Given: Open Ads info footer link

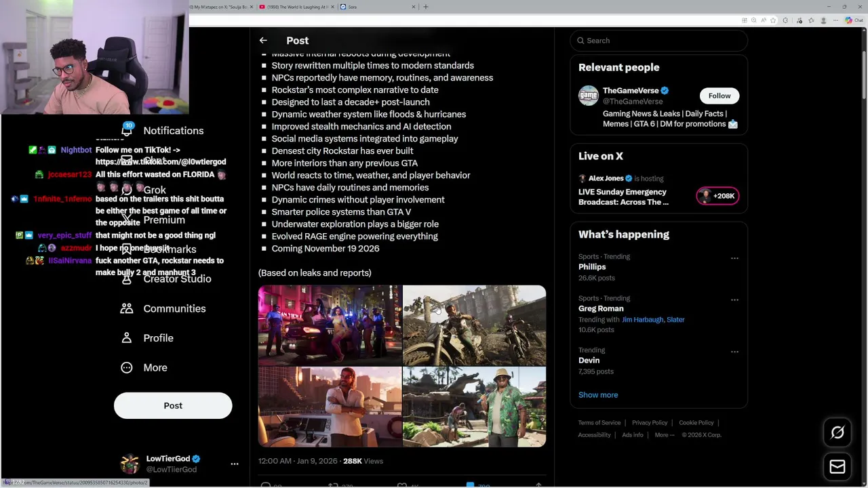Looking at the screenshot, I should (x=633, y=435).
